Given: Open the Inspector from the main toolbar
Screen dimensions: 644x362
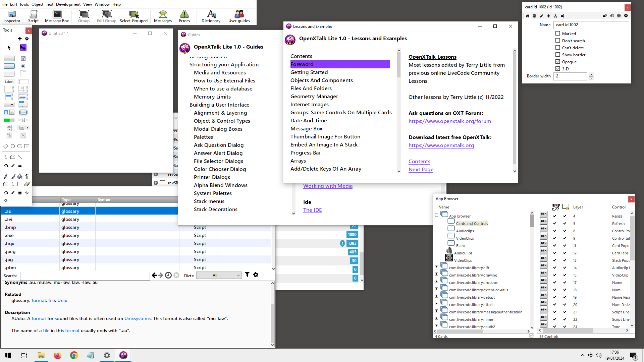Looking at the screenshot, I should tap(12, 16).
